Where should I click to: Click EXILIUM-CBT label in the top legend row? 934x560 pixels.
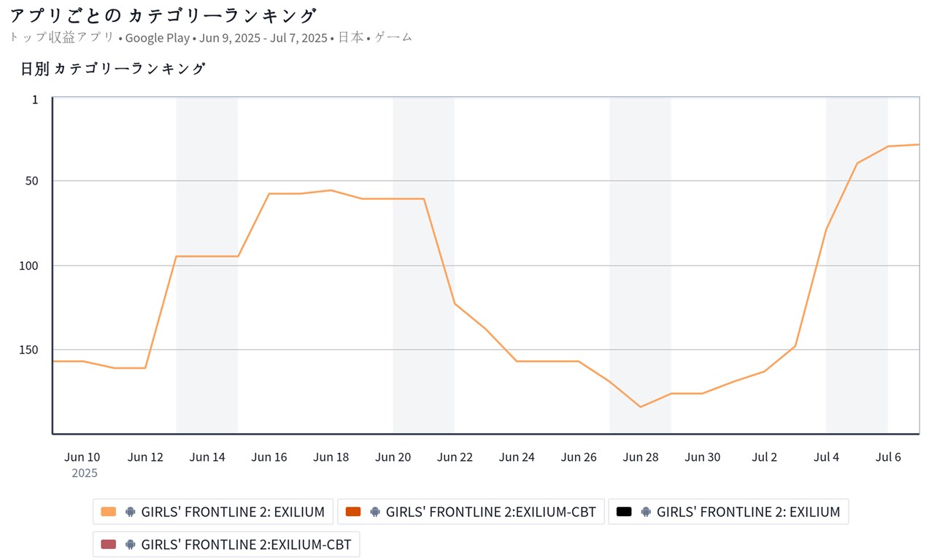click(x=490, y=512)
